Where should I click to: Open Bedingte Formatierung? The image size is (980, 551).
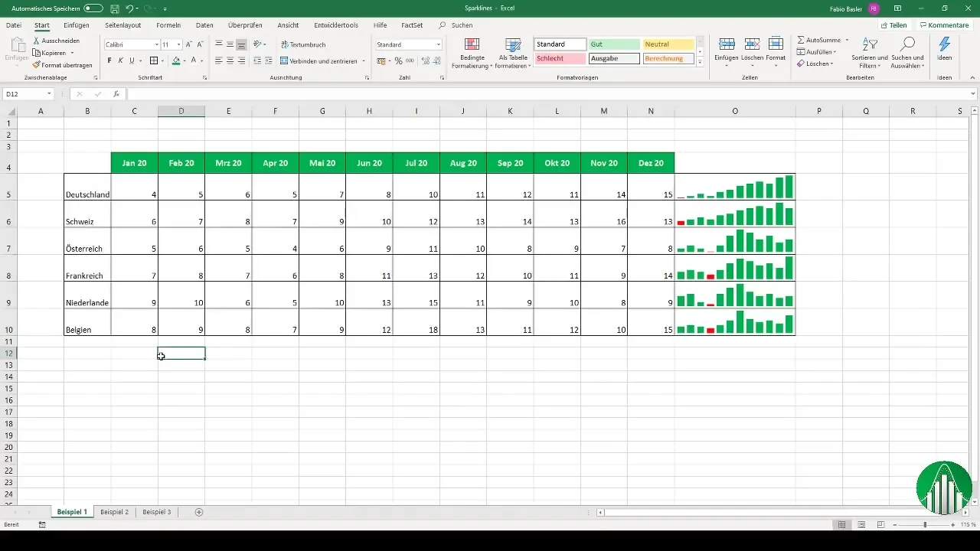coord(472,53)
